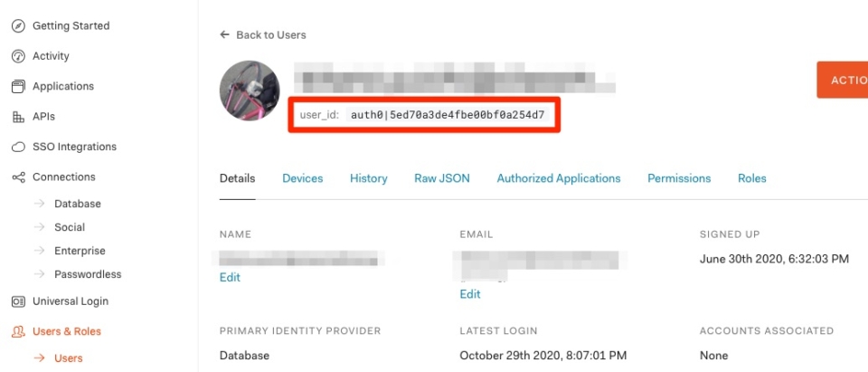This screenshot has height=372, width=868.
Task: Click the Users & Roles people icon
Action: [x=17, y=332]
